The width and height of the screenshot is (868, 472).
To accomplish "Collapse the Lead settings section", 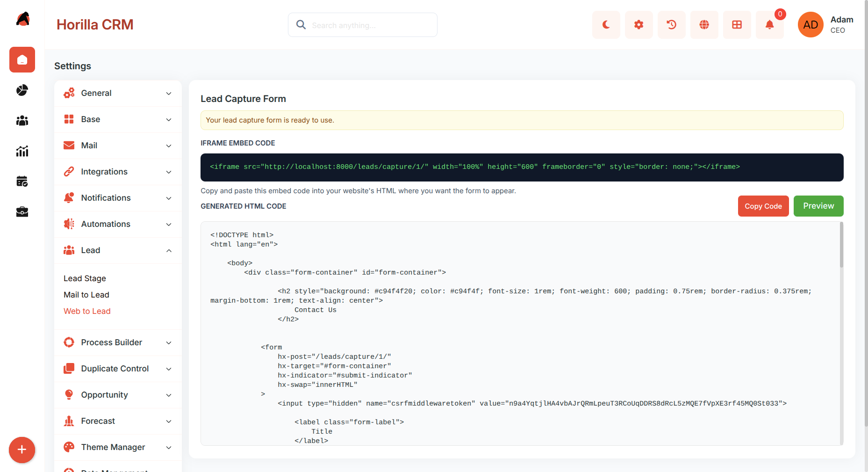I will [118, 250].
